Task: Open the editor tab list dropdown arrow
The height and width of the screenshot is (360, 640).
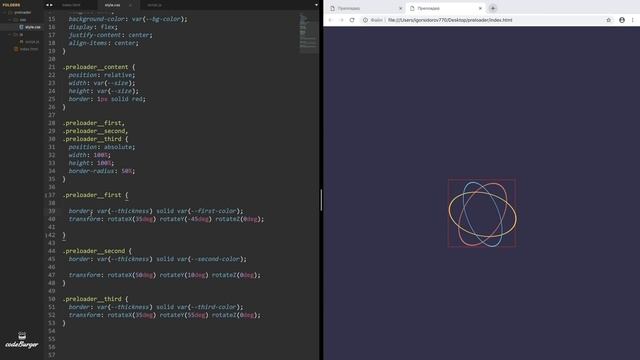Action: click(x=316, y=5)
